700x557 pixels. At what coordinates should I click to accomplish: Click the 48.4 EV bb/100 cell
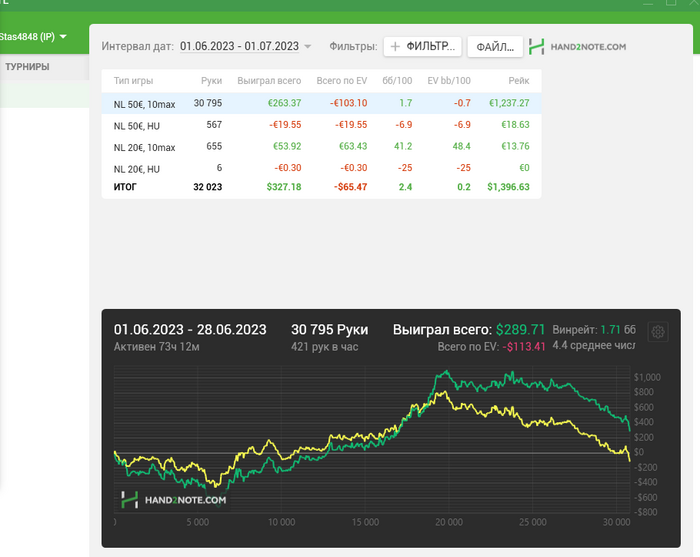click(462, 146)
